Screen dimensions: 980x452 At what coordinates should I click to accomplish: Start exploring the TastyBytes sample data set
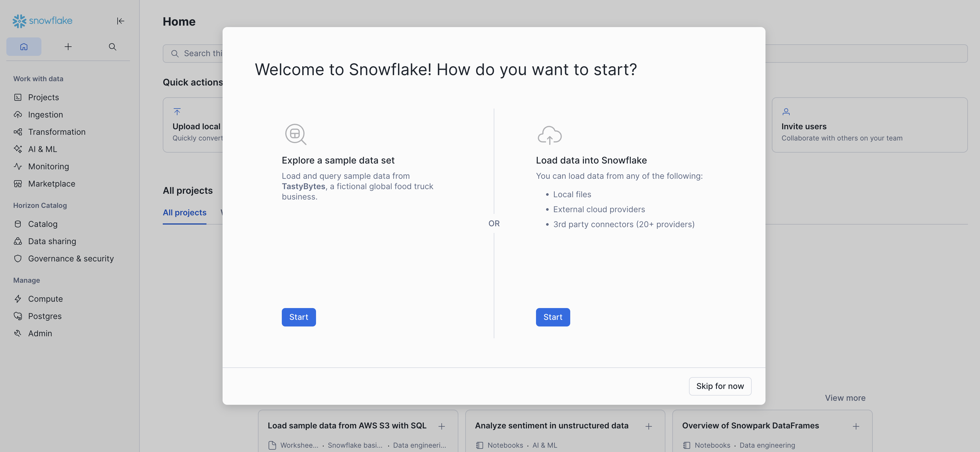pyautogui.click(x=299, y=317)
